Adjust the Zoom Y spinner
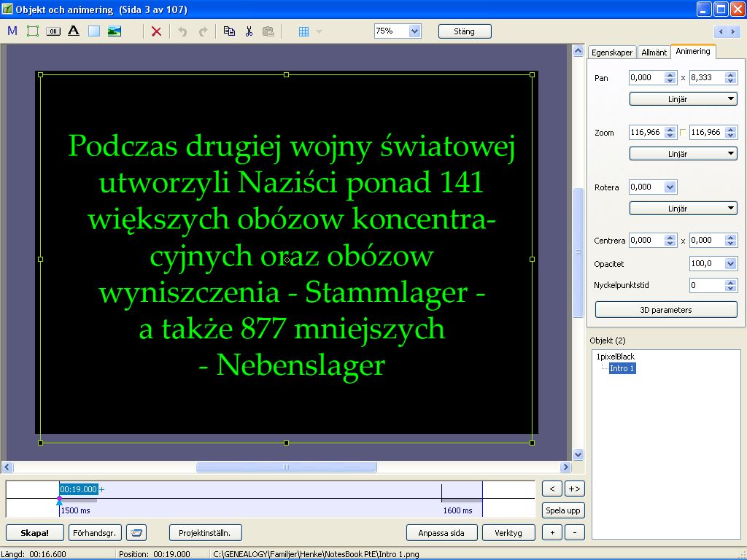The width and height of the screenshot is (747, 560). [731, 133]
